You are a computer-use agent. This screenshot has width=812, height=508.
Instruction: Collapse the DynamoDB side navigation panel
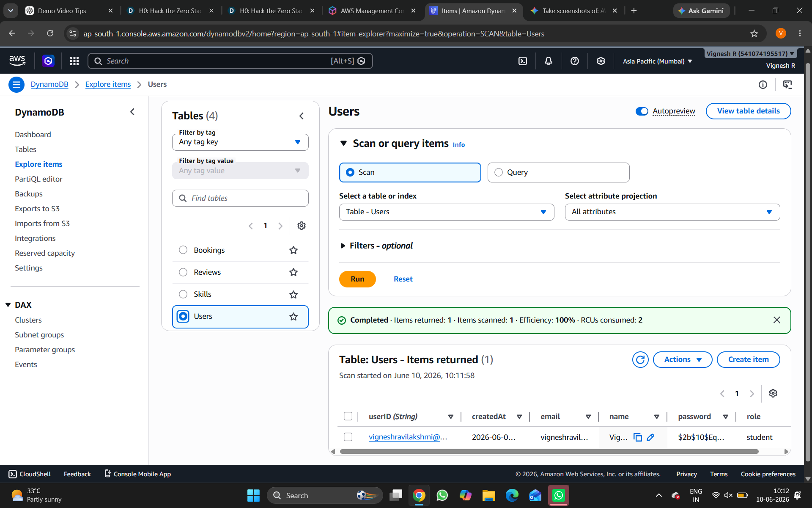point(132,112)
